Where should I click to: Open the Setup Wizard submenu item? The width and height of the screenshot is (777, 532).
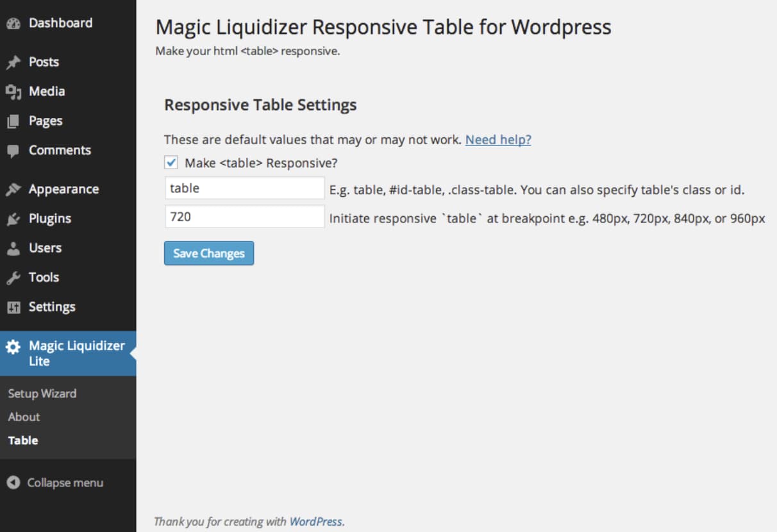pyautogui.click(x=42, y=393)
